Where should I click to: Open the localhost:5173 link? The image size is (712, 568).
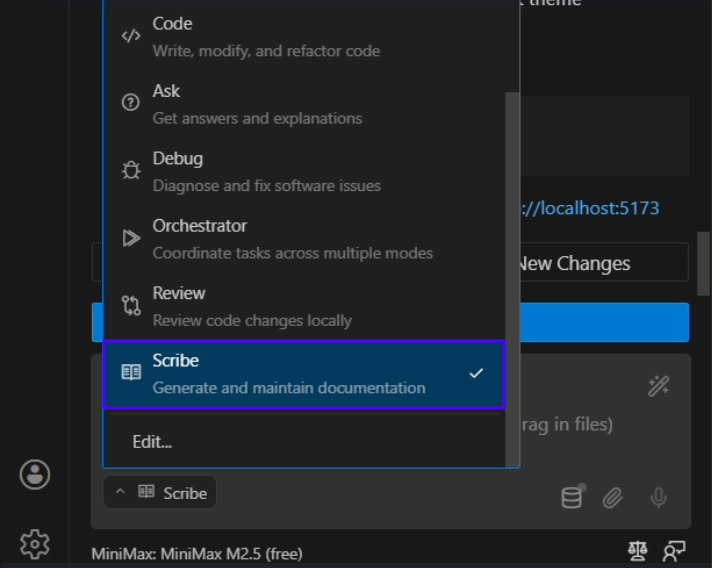[590, 208]
